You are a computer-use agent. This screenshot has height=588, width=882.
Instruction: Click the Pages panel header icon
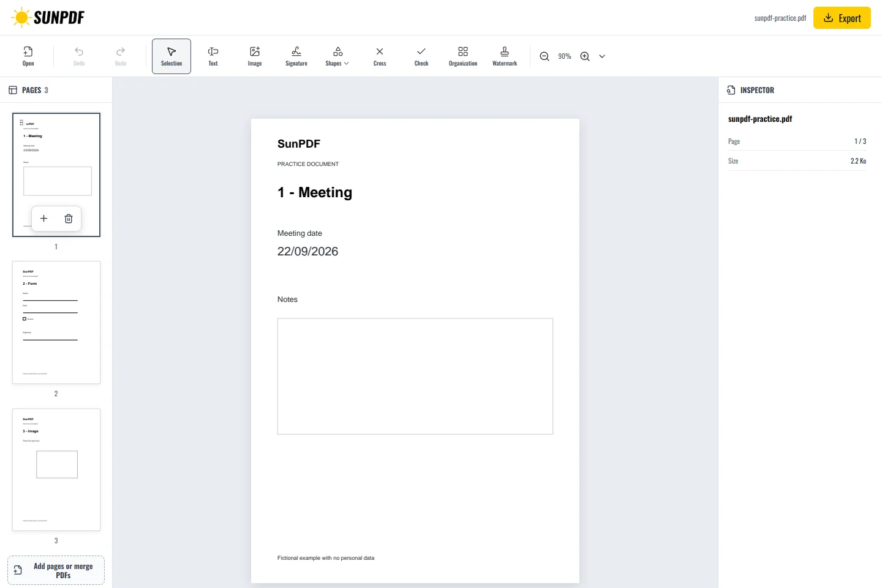click(13, 90)
